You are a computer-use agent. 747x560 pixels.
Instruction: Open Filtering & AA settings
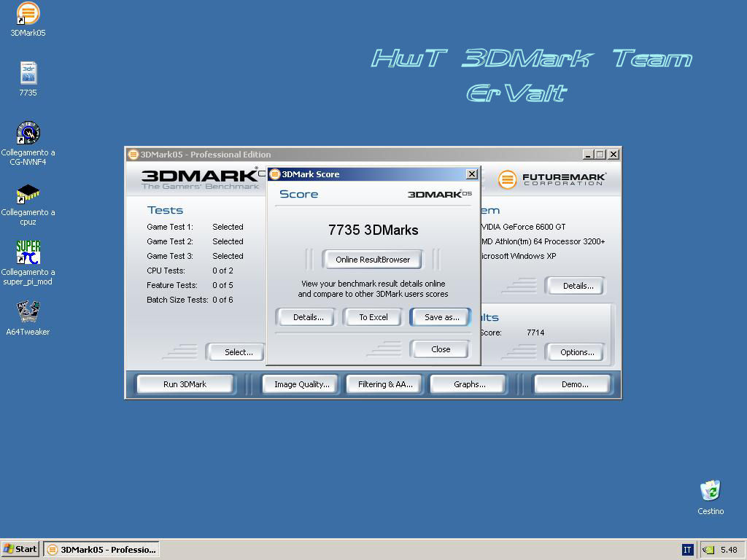(x=385, y=384)
